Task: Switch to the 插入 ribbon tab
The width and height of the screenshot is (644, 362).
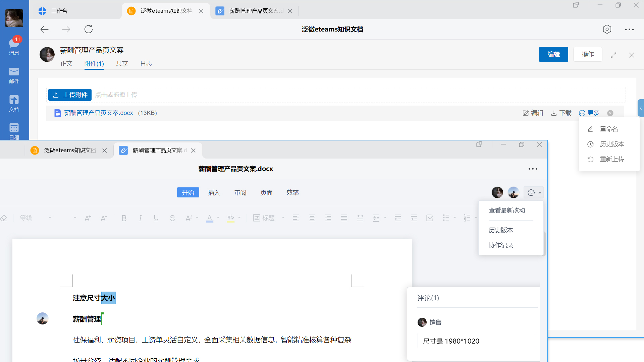Action: [214, 192]
